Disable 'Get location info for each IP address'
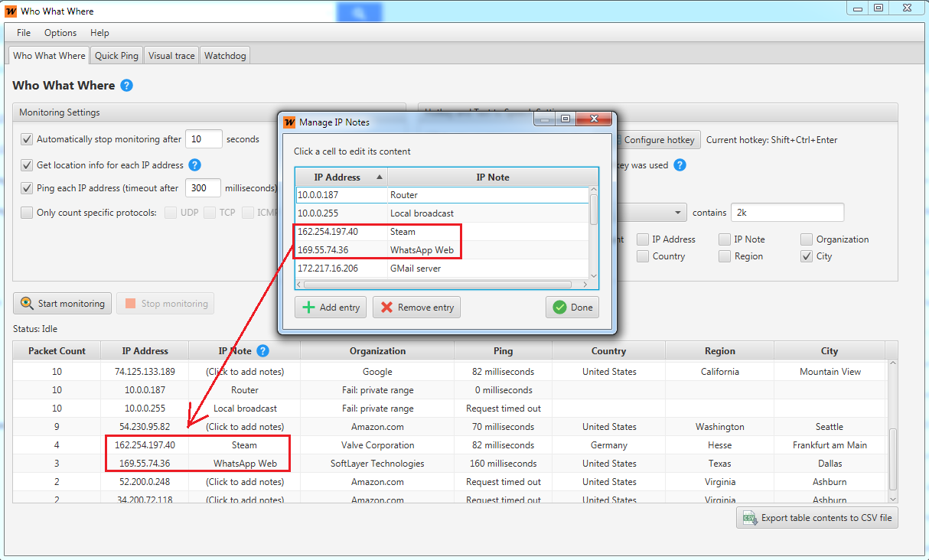The width and height of the screenshot is (929, 560). coord(27,164)
